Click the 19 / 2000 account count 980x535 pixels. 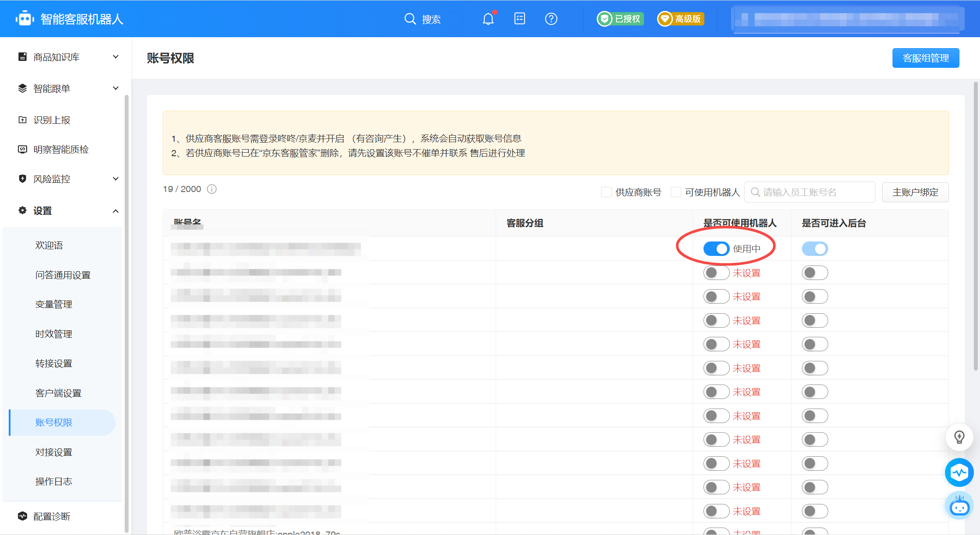(x=182, y=189)
